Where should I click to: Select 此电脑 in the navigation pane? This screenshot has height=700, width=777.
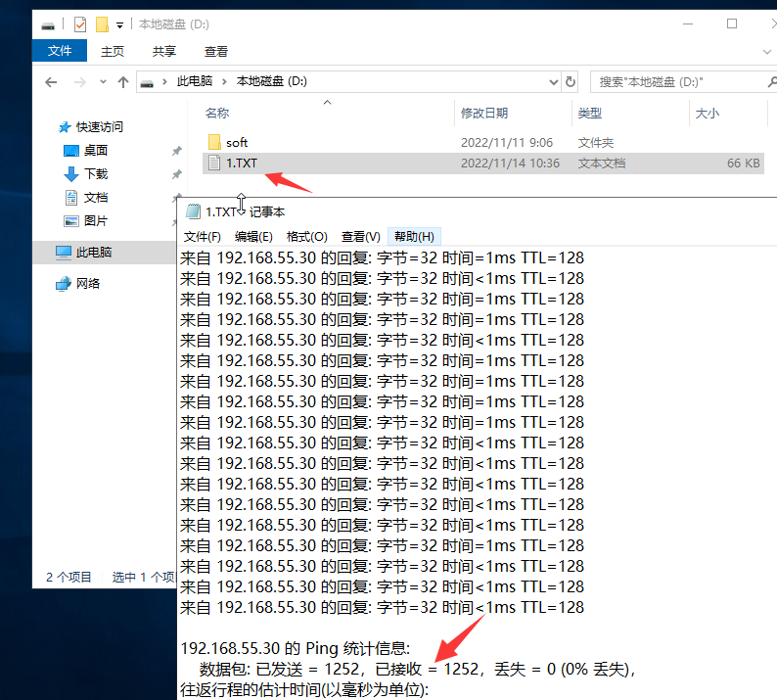coord(94,253)
